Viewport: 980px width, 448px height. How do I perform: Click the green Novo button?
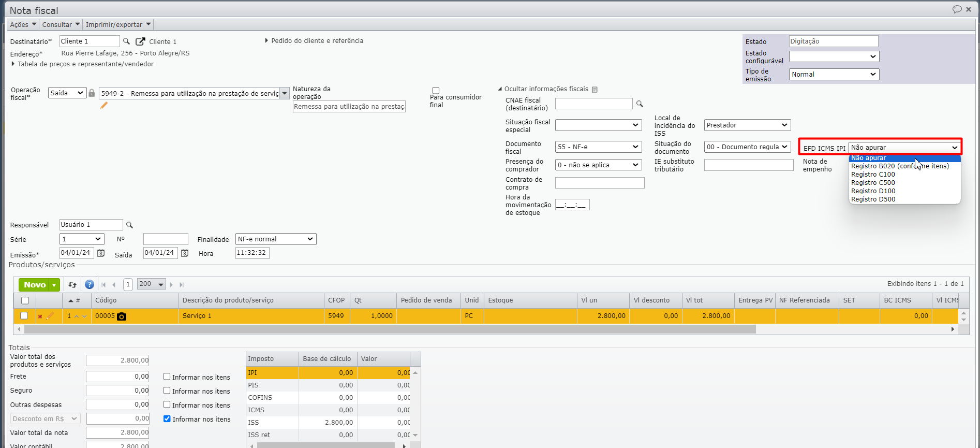[x=35, y=285]
